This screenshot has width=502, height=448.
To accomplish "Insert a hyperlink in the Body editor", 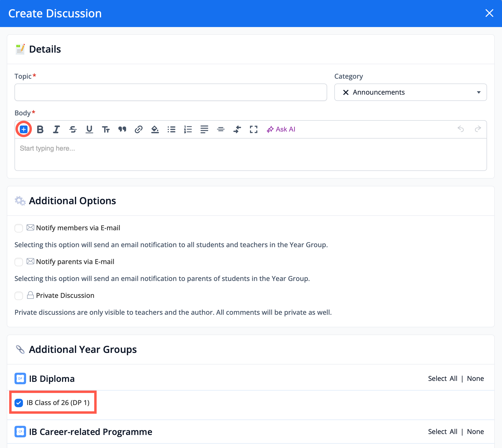I will (139, 129).
